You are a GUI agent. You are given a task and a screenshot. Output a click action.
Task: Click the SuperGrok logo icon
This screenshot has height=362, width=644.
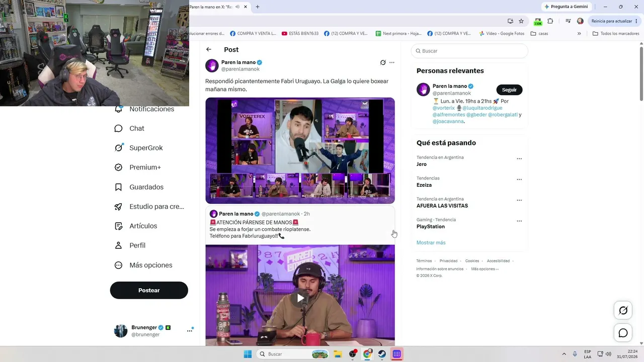point(119,148)
